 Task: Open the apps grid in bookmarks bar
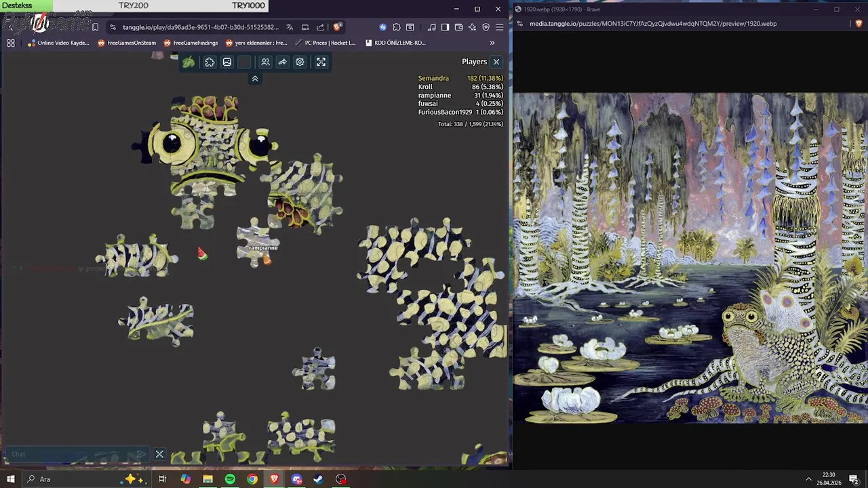coord(11,43)
